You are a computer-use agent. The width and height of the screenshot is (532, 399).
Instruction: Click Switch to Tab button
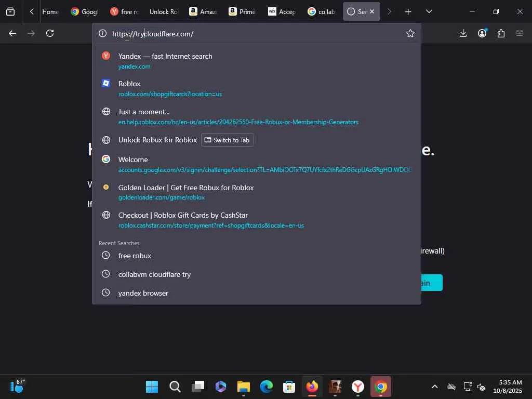tap(228, 140)
